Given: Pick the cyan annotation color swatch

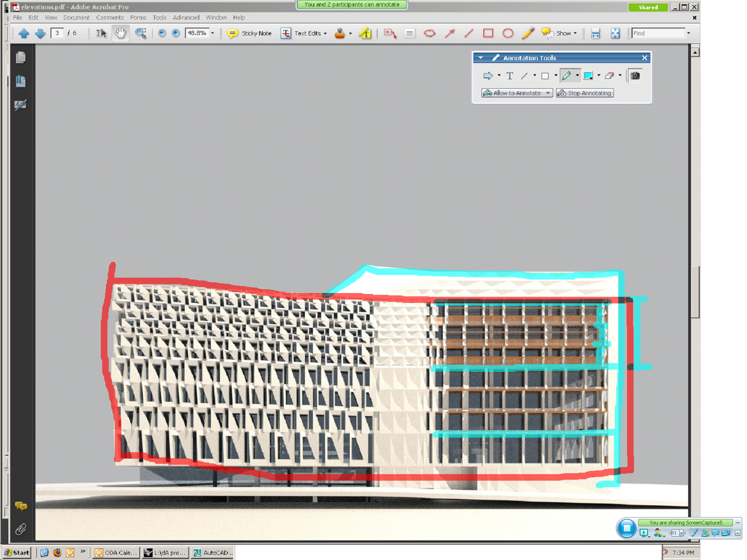Looking at the screenshot, I should (x=588, y=76).
